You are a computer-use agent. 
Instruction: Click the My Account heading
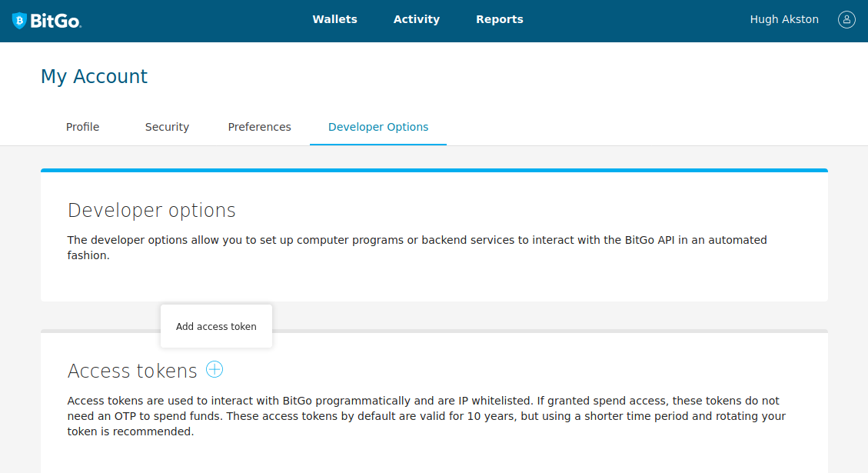click(94, 76)
